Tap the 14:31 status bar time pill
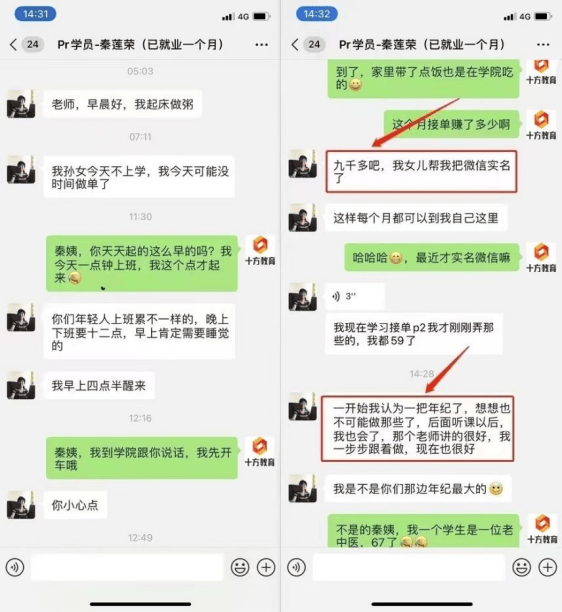The width and height of the screenshot is (562, 612). point(36,14)
